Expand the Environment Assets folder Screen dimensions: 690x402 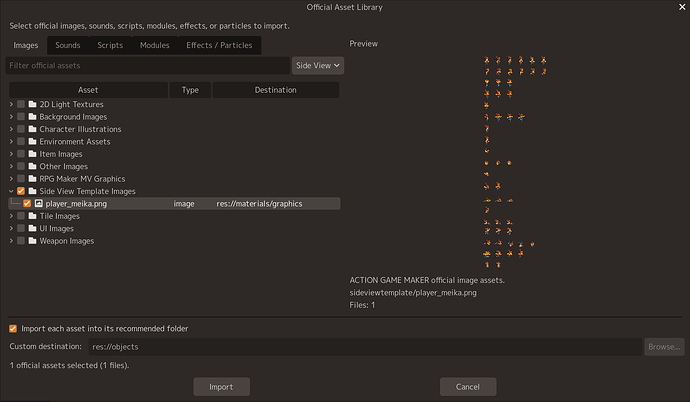[x=11, y=141]
